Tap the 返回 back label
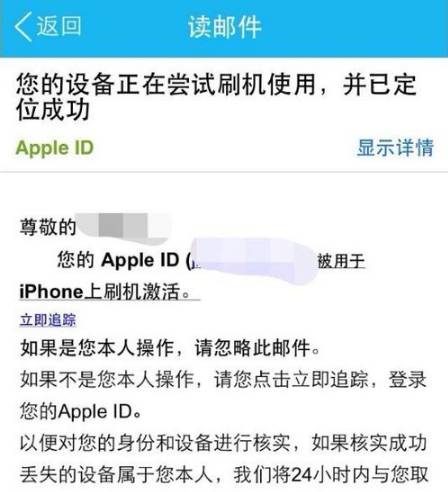 click(59, 26)
